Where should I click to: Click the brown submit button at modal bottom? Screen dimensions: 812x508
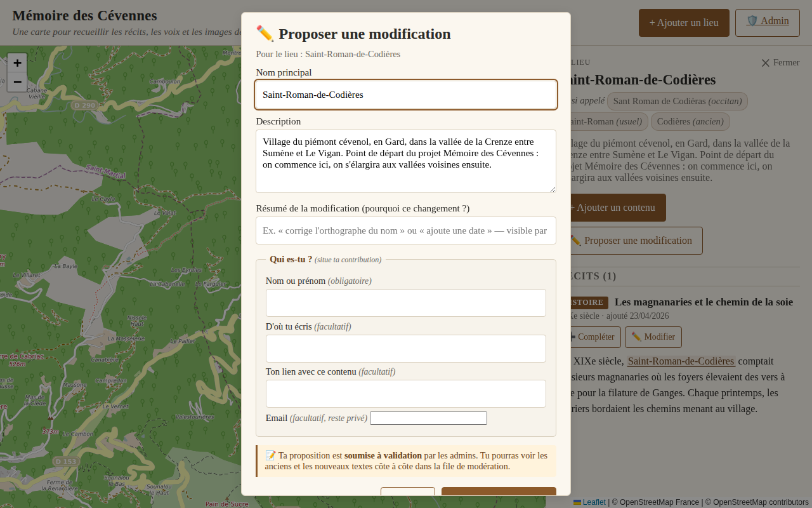pyautogui.click(x=499, y=494)
